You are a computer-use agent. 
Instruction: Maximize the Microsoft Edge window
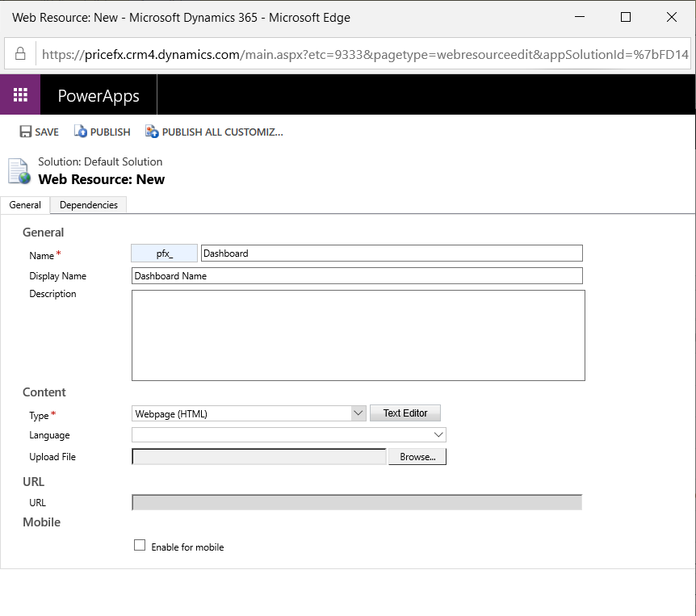coord(625,17)
